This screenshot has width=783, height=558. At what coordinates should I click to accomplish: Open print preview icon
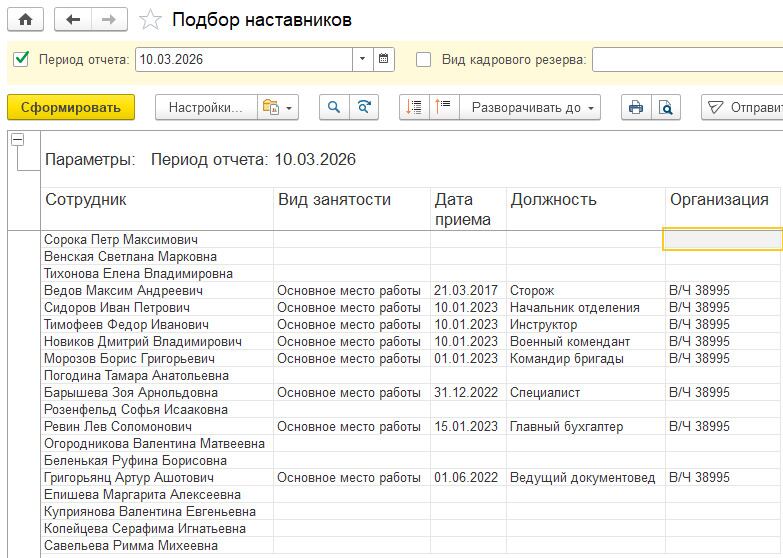coord(665,107)
